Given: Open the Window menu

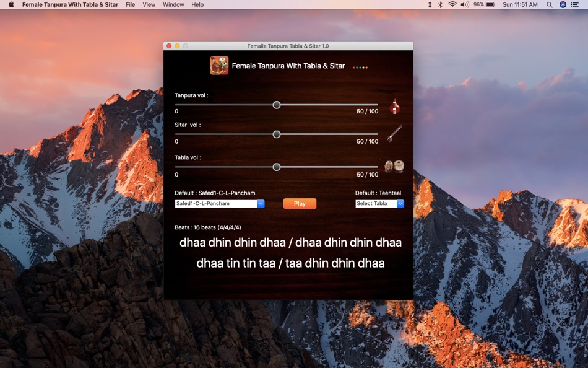Looking at the screenshot, I should tap(173, 4).
